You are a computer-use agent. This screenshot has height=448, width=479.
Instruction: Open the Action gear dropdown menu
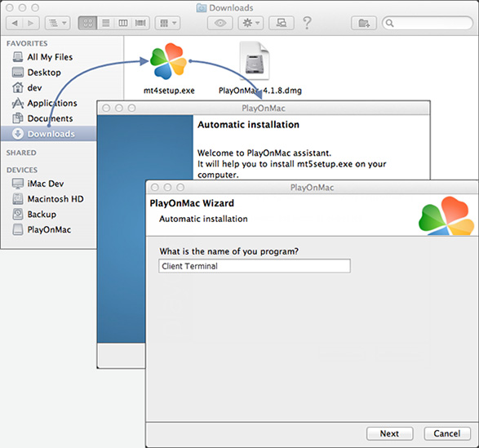tap(251, 23)
